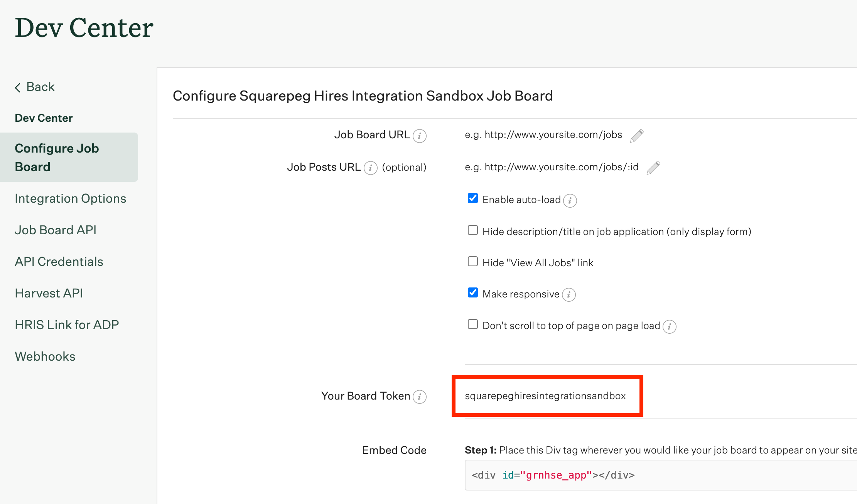This screenshot has width=857, height=504.
Task: Open the Job Board API page
Action: coord(55,229)
